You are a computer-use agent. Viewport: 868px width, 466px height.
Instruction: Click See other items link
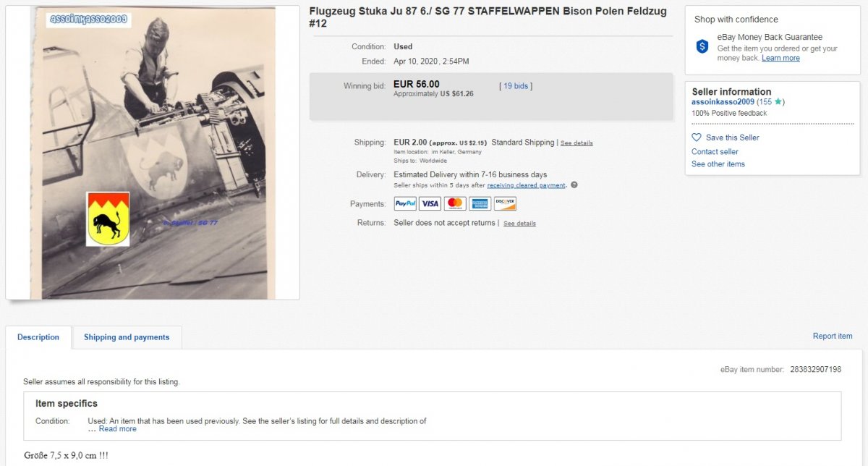tap(718, 164)
